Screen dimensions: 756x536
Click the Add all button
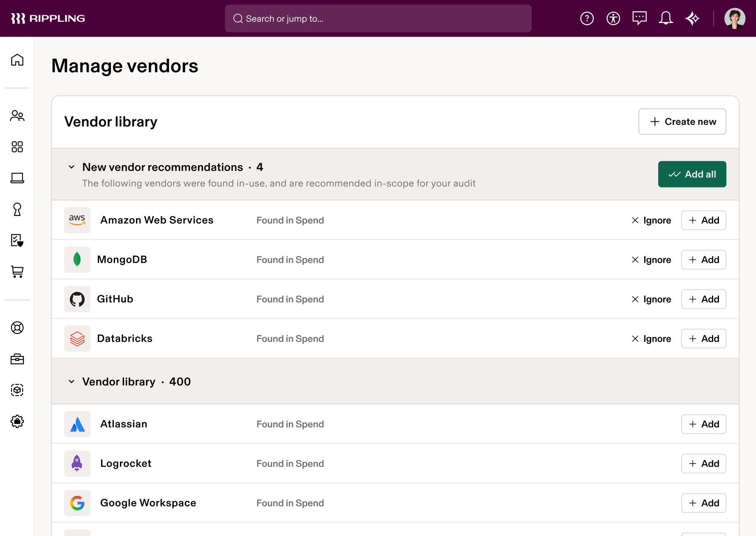692,174
